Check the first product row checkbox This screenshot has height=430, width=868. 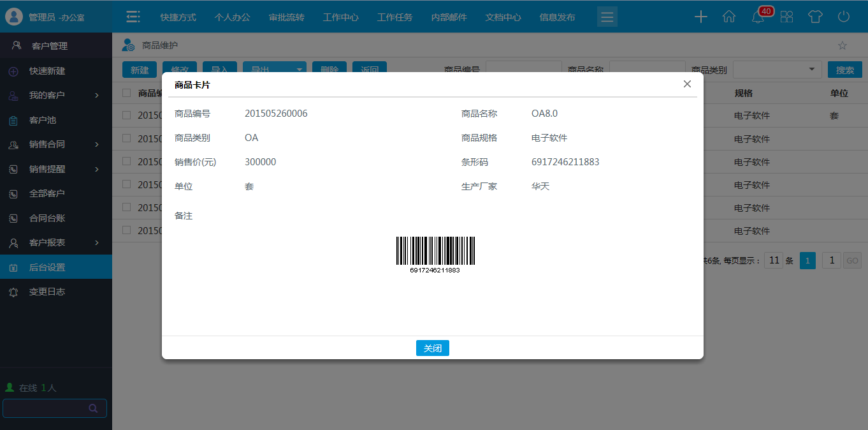coord(126,115)
